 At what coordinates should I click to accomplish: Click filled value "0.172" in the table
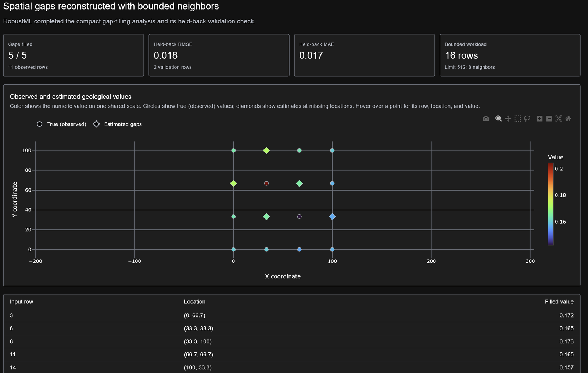[567, 315]
